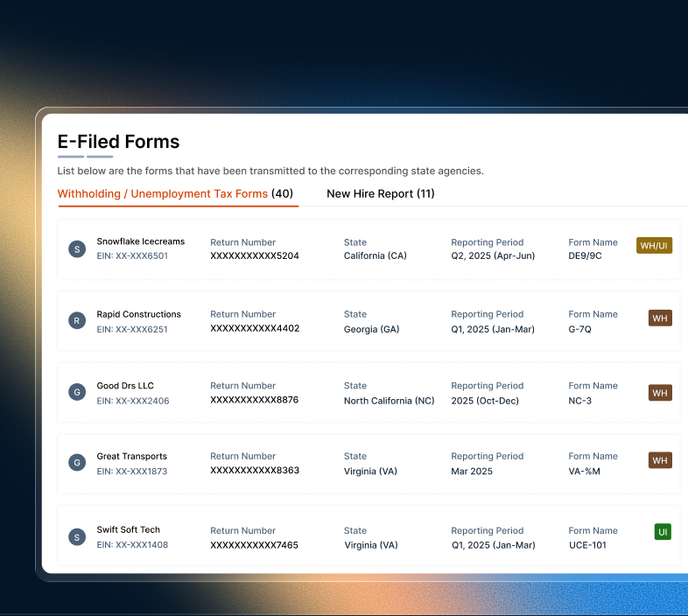Click EIN XX-XXX2406 under Good Drs LLC
Viewport: 688px width, 616px height.
click(x=132, y=402)
